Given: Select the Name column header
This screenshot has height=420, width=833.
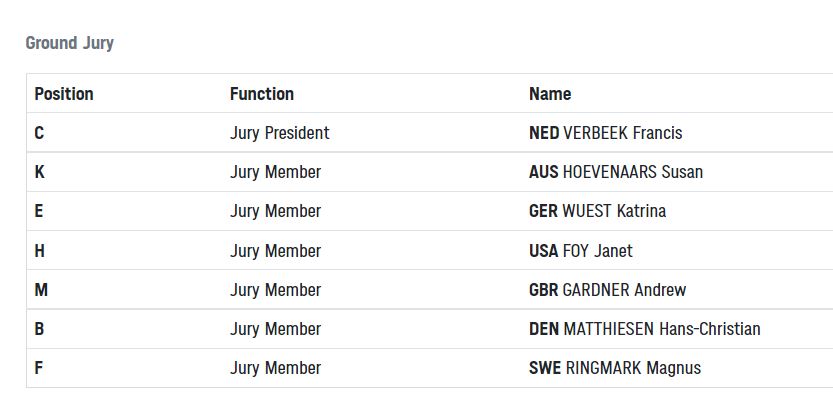Looking at the screenshot, I should (550, 94).
